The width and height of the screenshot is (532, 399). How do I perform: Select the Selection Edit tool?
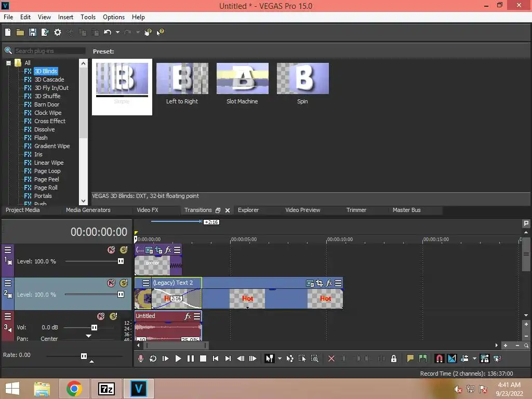(302, 358)
